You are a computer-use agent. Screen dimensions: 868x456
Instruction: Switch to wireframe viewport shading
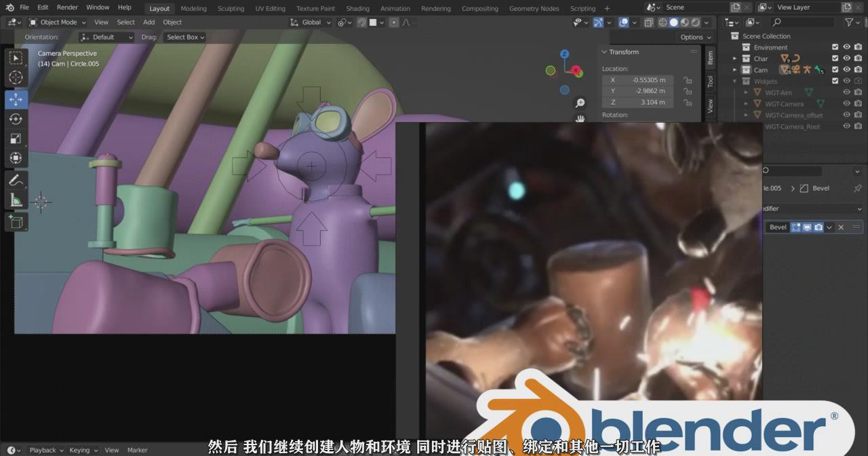point(662,22)
